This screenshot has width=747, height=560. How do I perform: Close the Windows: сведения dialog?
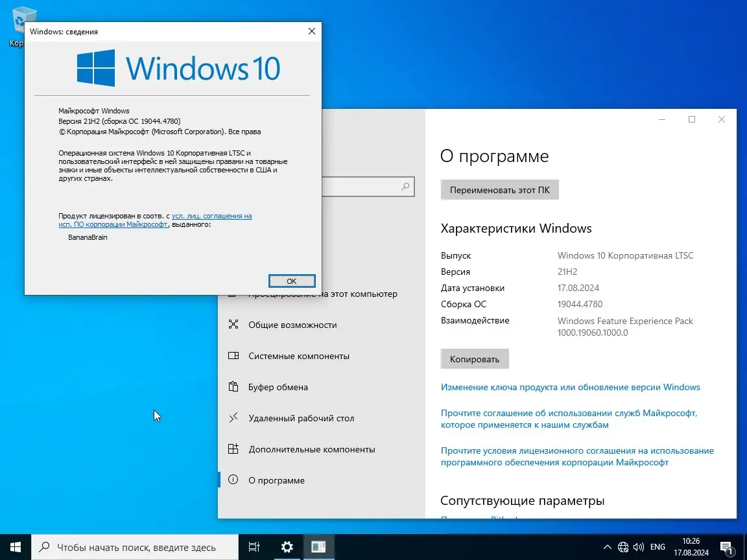pyautogui.click(x=311, y=31)
